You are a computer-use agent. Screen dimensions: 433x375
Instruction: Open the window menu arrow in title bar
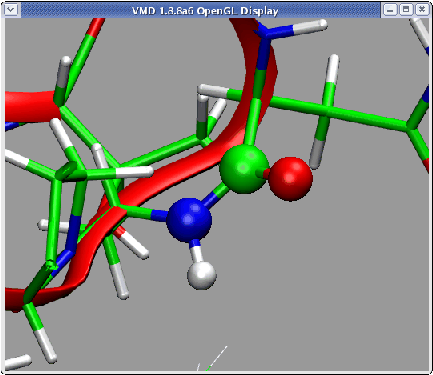(11, 10)
